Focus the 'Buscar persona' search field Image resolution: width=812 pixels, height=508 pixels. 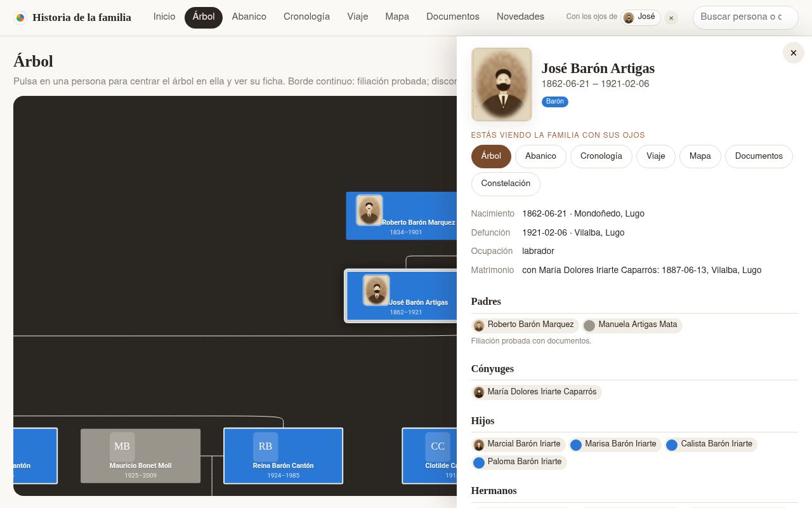pos(745,18)
